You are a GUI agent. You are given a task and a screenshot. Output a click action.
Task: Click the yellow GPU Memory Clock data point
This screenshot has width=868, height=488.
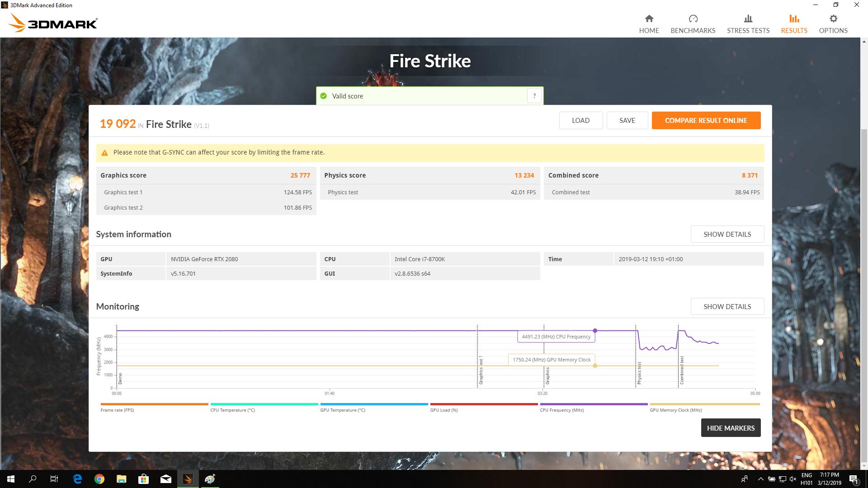point(595,366)
